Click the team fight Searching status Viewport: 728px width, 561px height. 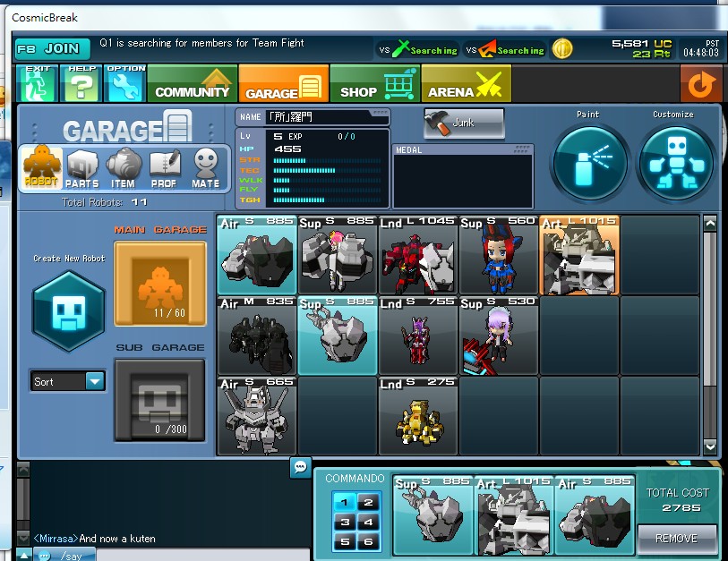[x=418, y=49]
